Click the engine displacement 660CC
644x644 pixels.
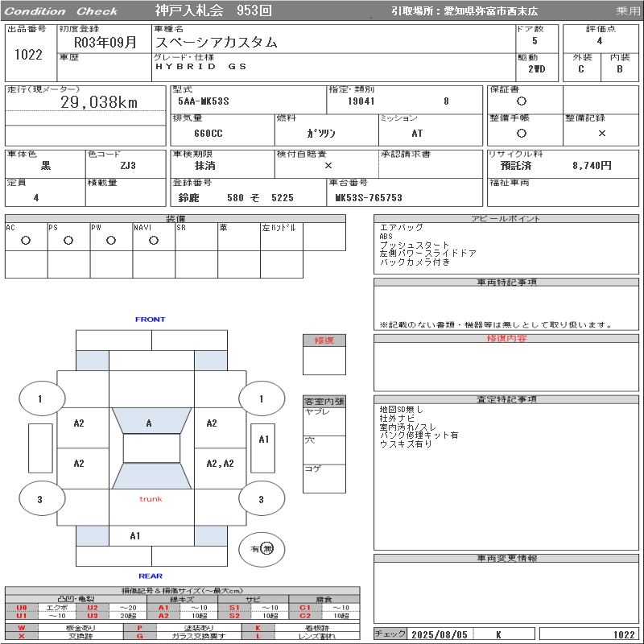coord(208,133)
